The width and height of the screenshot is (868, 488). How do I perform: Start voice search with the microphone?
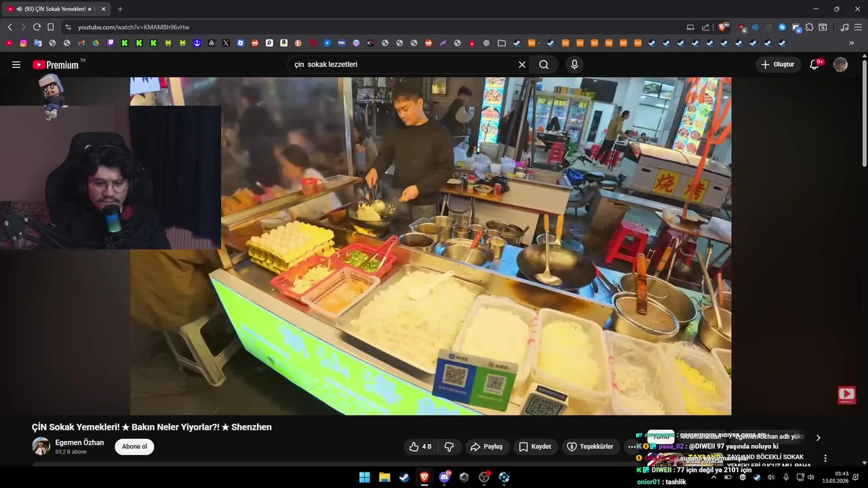[x=574, y=64]
